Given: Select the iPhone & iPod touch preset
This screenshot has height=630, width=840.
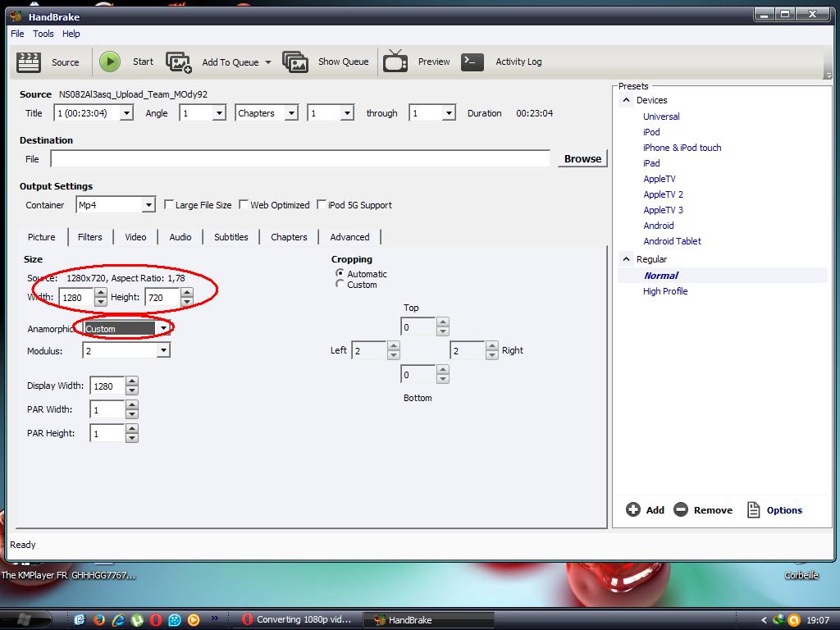Looking at the screenshot, I should tap(682, 148).
